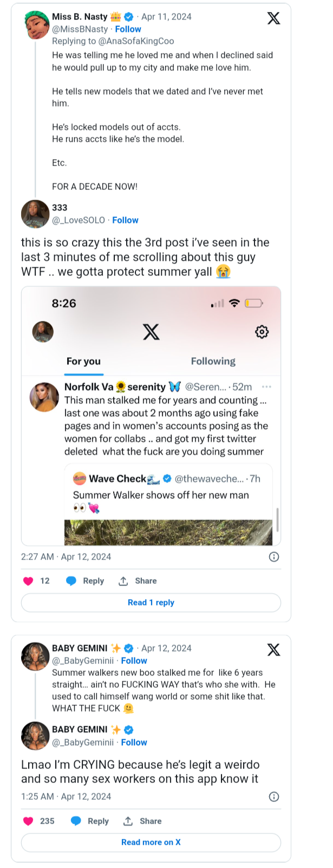Click the X logo on BABY GEMINI tweet

[274, 650]
